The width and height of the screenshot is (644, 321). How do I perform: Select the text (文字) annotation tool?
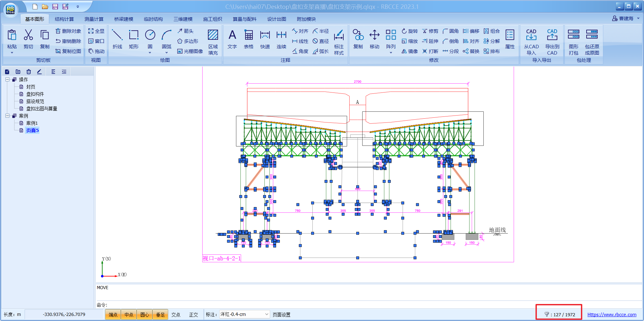[232, 35]
